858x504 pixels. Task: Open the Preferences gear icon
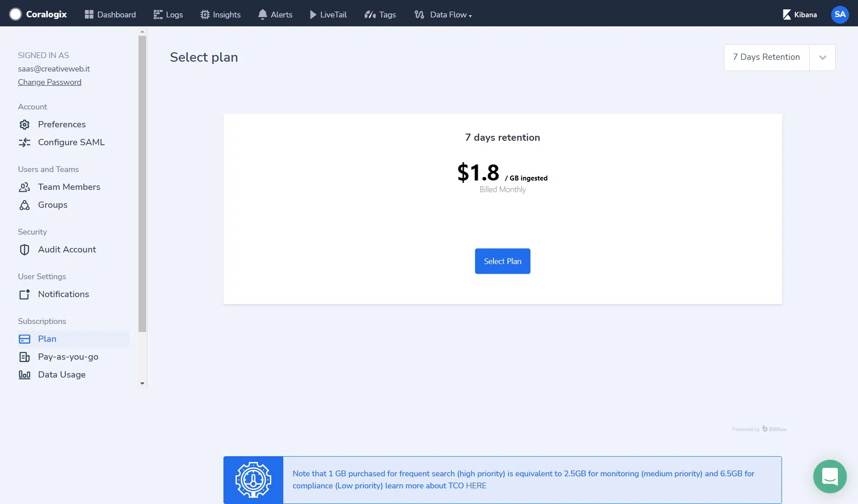pos(25,125)
